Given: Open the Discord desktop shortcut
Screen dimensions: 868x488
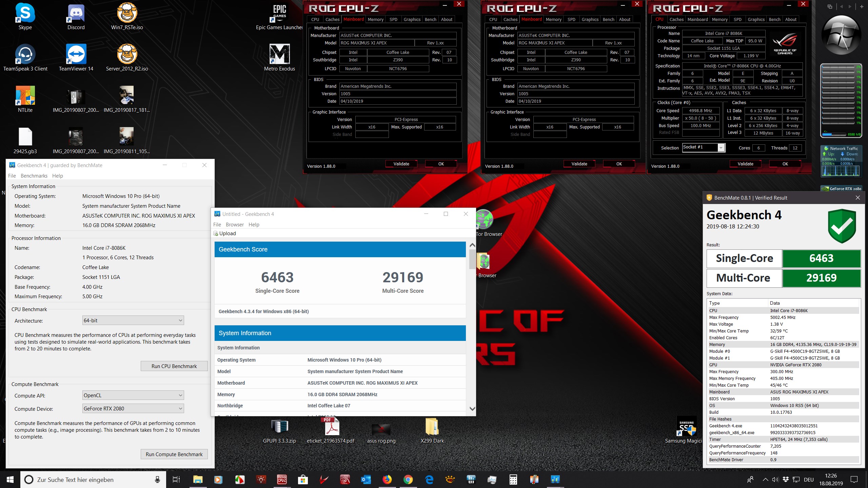Looking at the screenshot, I should [76, 16].
